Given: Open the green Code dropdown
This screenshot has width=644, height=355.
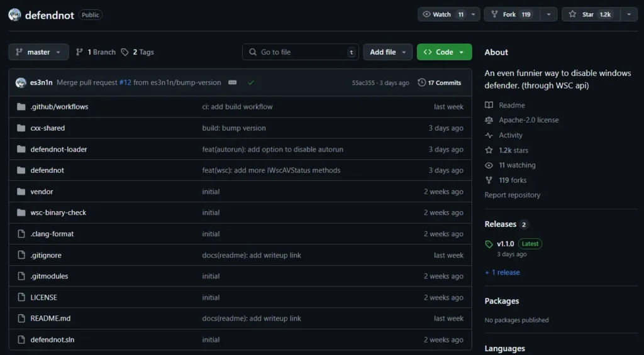Looking at the screenshot, I should (x=445, y=52).
